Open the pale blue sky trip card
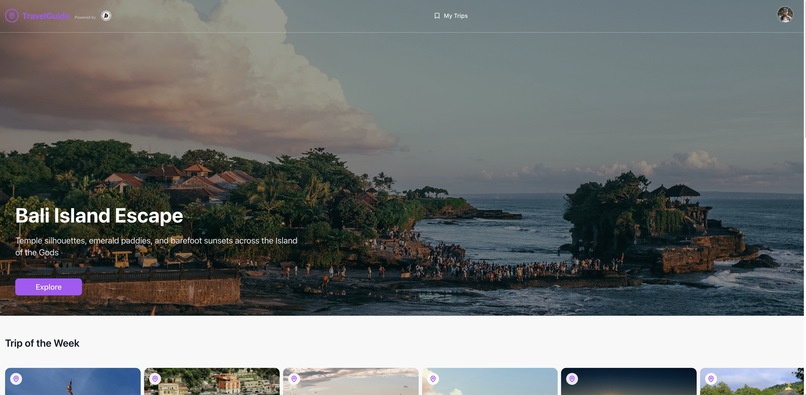 click(x=490, y=382)
